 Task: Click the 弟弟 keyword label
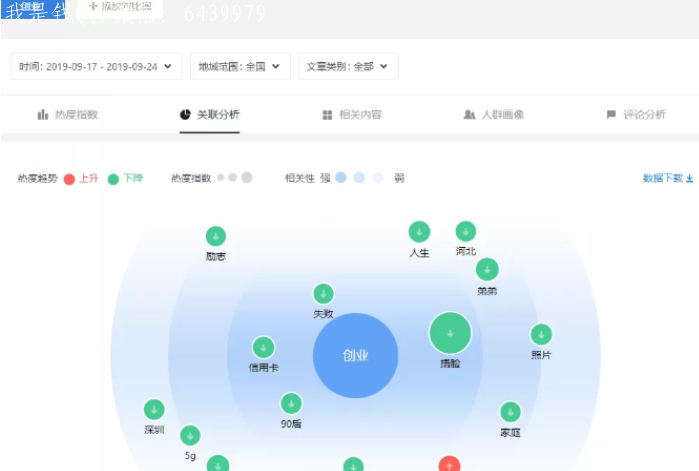click(487, 291)
